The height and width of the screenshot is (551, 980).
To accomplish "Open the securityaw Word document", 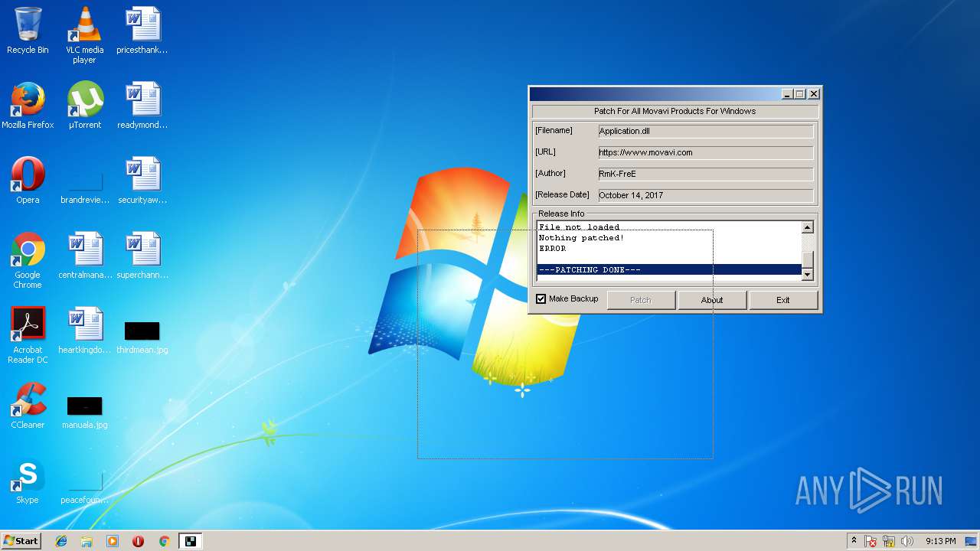I will click(x=142, y=181).
